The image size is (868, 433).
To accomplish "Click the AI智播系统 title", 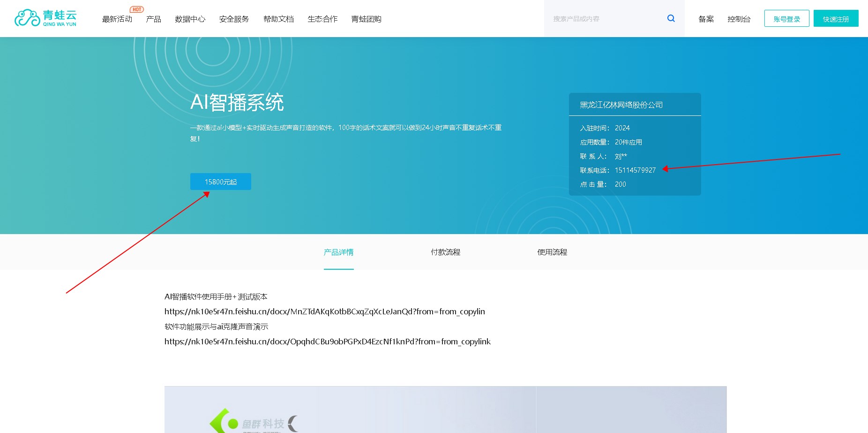I will pos(237,102).
